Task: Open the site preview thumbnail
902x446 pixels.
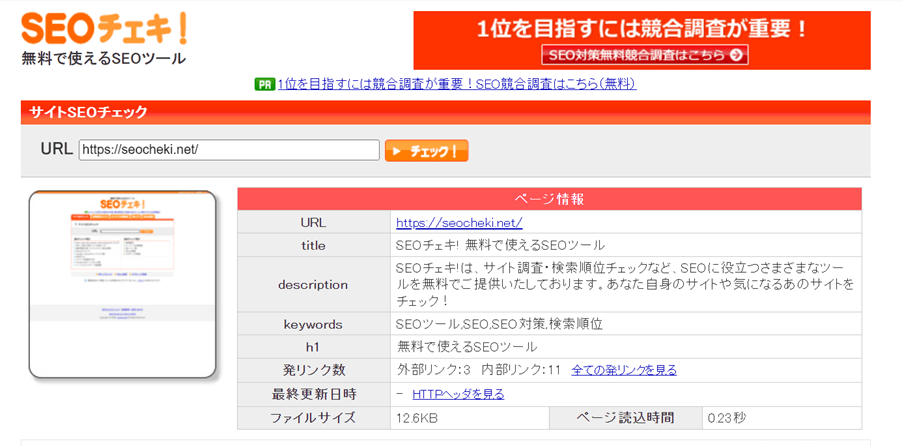Action: click(122, 284)
